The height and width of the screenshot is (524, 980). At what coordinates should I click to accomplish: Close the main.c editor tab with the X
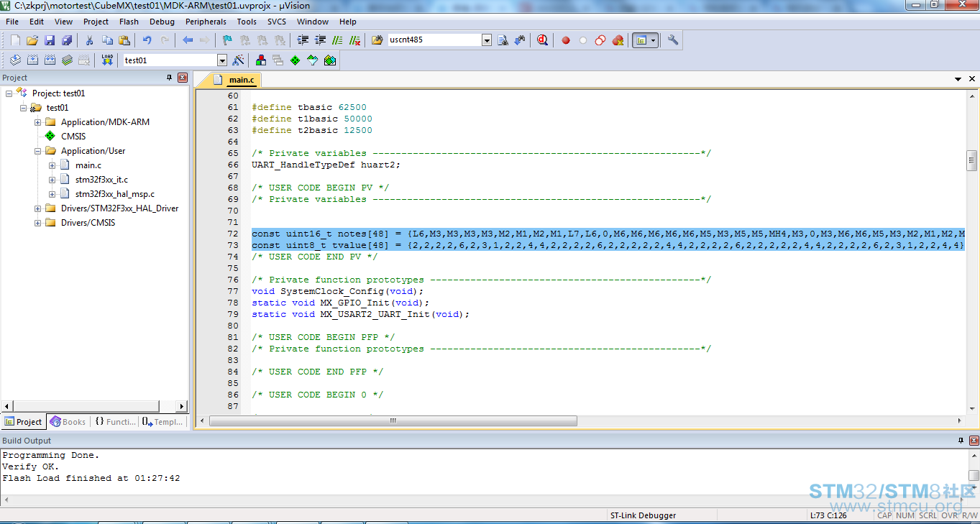[x=972, y=79]
